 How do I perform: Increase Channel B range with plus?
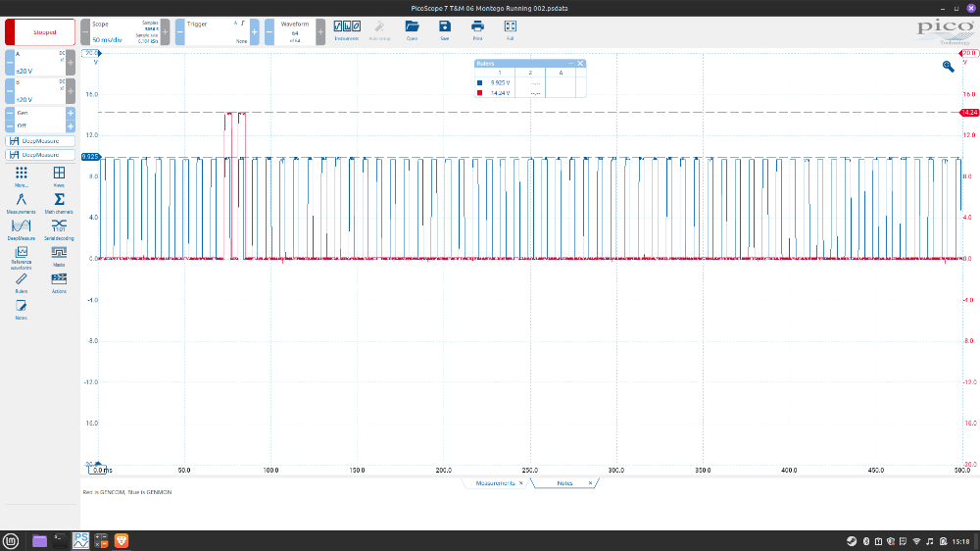point(71,90)
